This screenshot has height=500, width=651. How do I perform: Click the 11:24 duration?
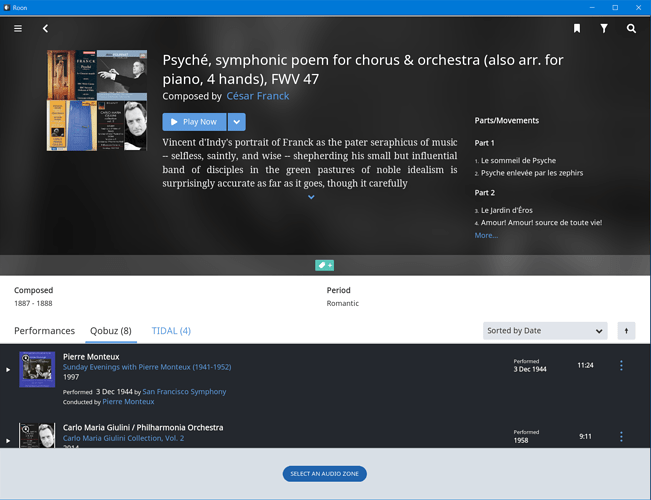[585, 365]
